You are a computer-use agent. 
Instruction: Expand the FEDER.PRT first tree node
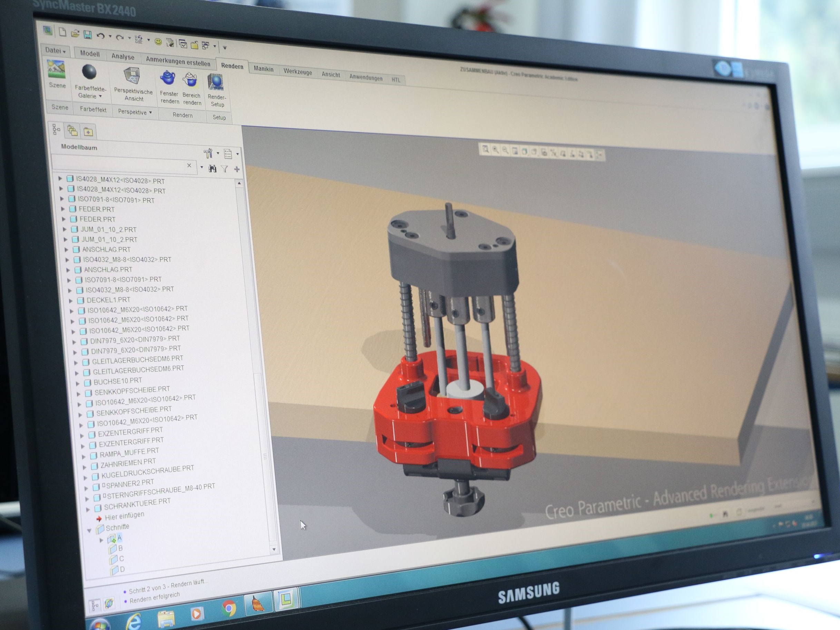(x=63, y=208)
